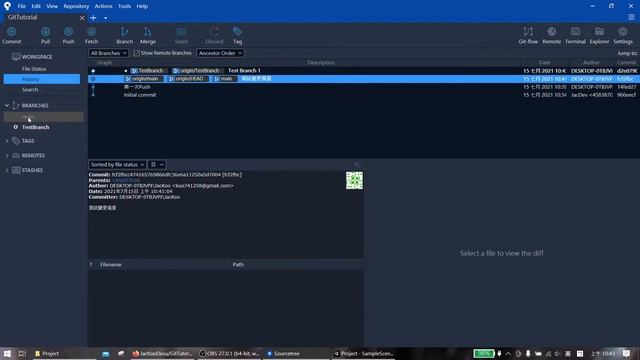640x360 pixels.
Task: Open Task View on the taskbar
Action: point(22,353)
